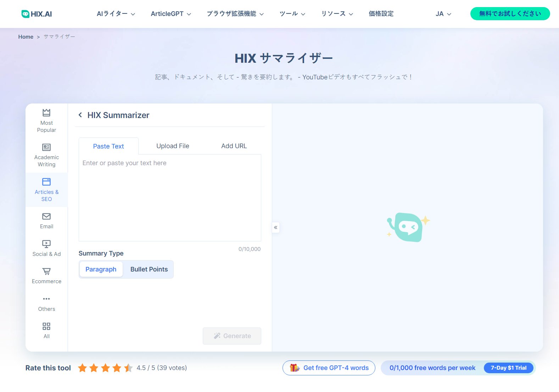Rate the tool with the third star
Screen dimensions: 559x392
106,368
